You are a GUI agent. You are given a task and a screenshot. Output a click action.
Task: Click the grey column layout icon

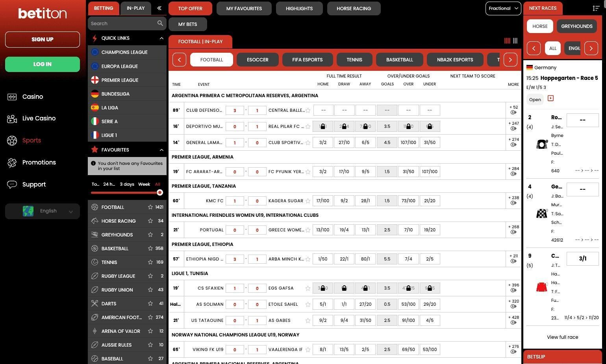pyautogui.click(x=515, y=41)
